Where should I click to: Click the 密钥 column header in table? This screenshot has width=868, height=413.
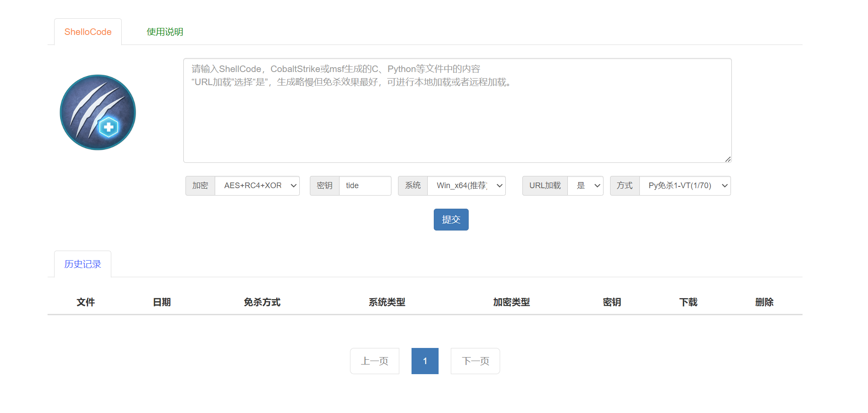click(612, 302)
